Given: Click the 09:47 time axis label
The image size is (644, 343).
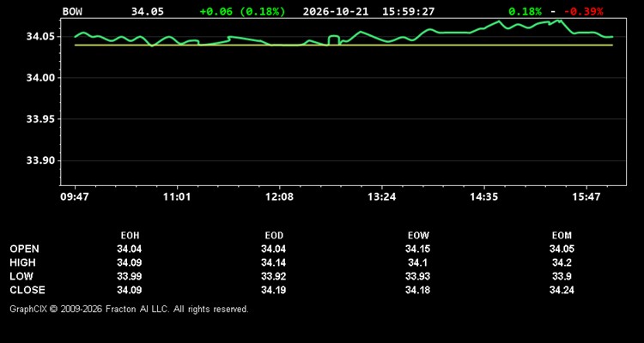Looking at the screenshot, I should 75,197.
